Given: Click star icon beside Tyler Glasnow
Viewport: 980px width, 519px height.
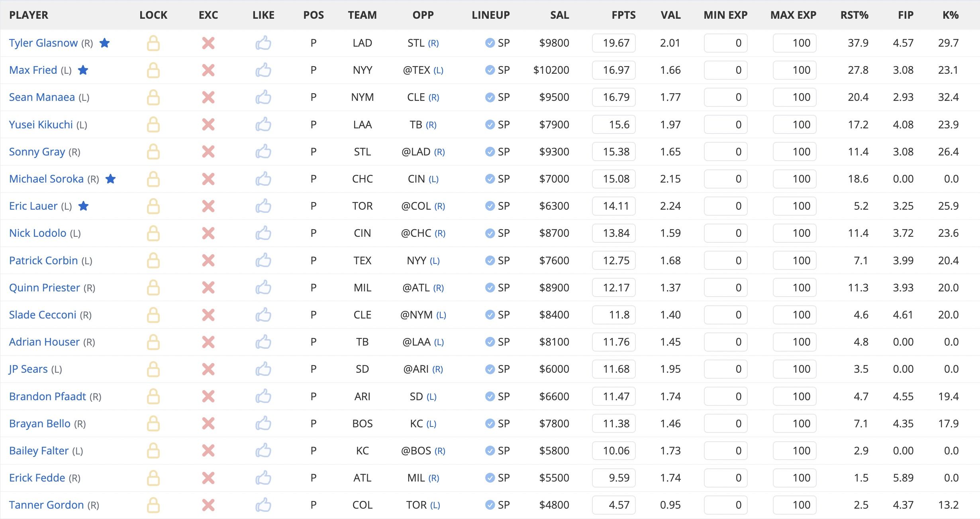Looking at the screenshot, I should click(x=104, y=43).
